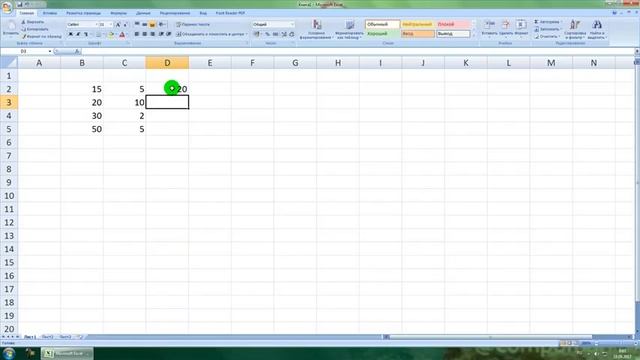Switch to the Разметка страницы tab
This screenshot has width=640, height=360.
coord(83,13)
